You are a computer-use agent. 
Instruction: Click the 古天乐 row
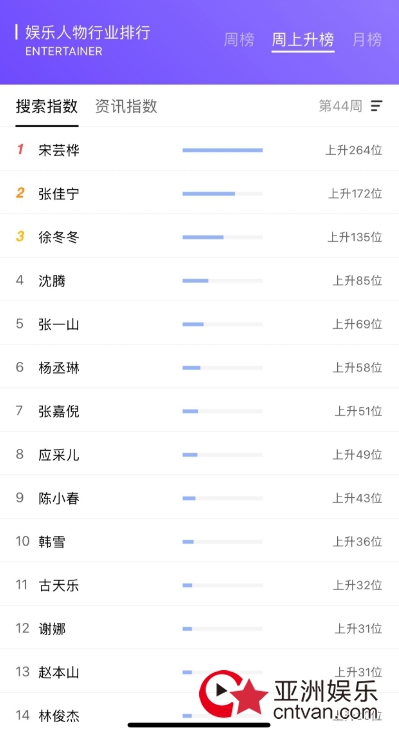coord(199,585)
